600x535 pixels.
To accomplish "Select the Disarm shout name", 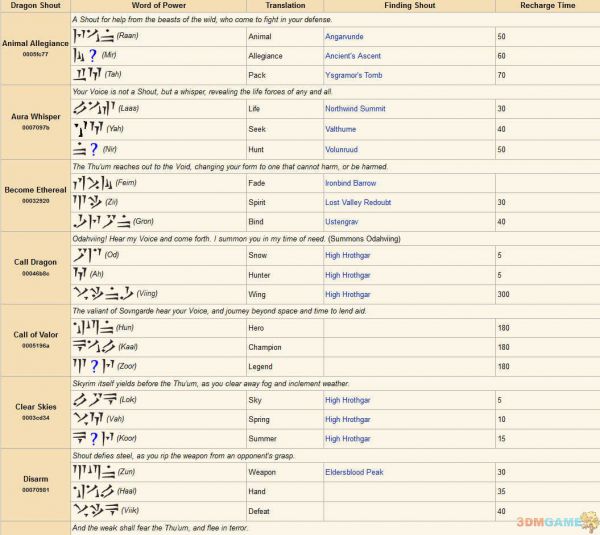I will coord(35,479).
